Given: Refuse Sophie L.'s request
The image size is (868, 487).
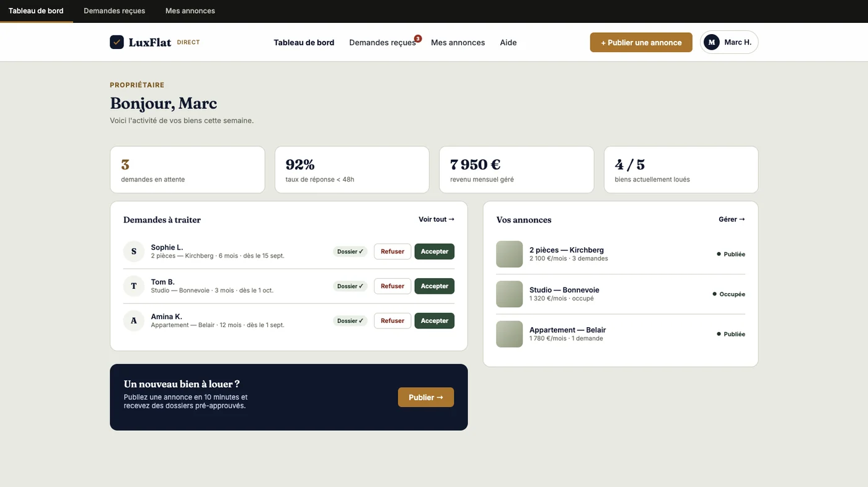Looking at the screenshot, I should (392, 252).
